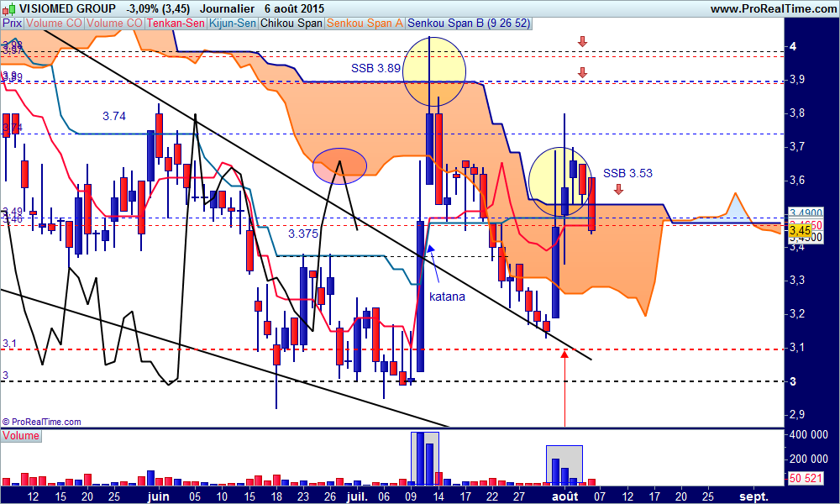
Task: Click the VISIOMED GROUP instrument title
Action: pyautogui.click(x=67, y=8)
